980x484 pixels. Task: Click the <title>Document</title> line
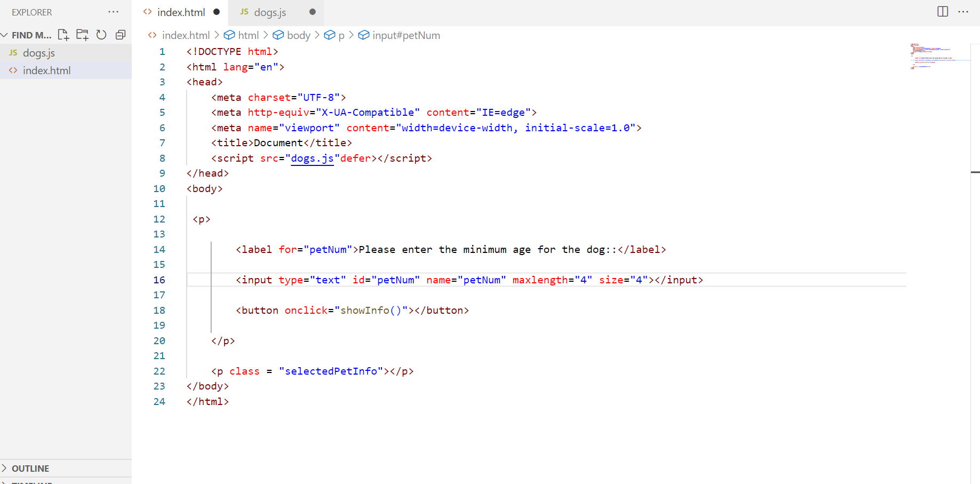282,143
